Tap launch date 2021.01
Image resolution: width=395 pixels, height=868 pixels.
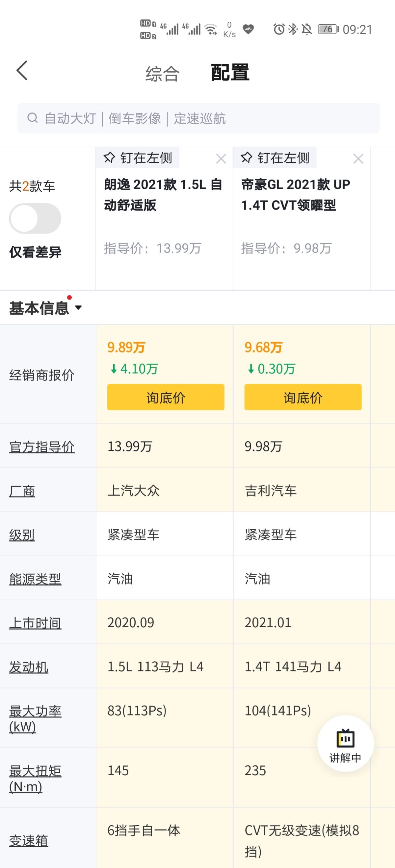(268, 623)
